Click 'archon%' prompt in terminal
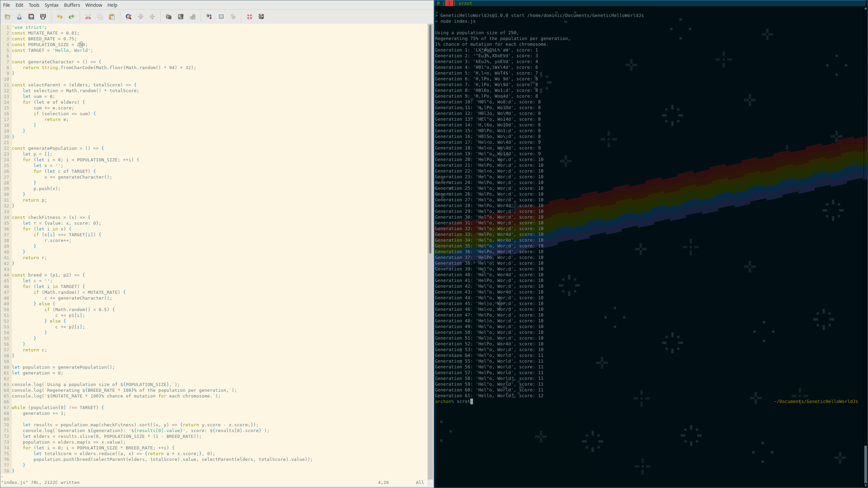Image resolution: width=868 pixels, height=488 pixels. (444, 402)
